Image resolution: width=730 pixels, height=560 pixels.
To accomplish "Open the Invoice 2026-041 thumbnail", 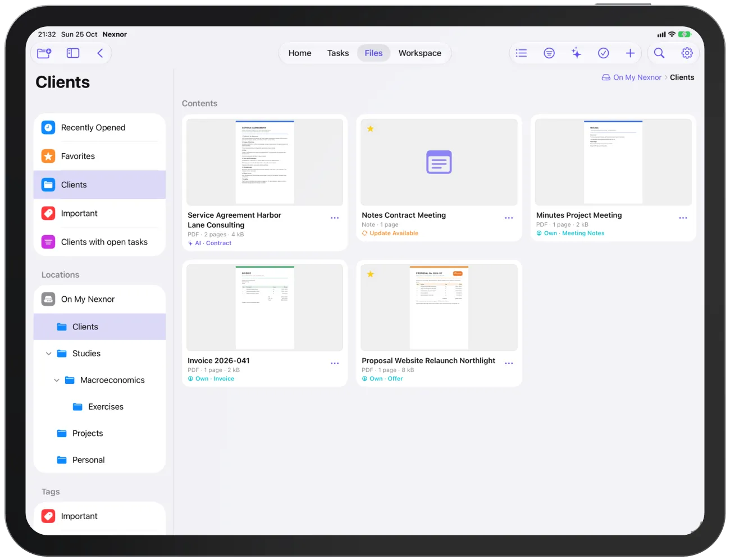I will 265,307.
